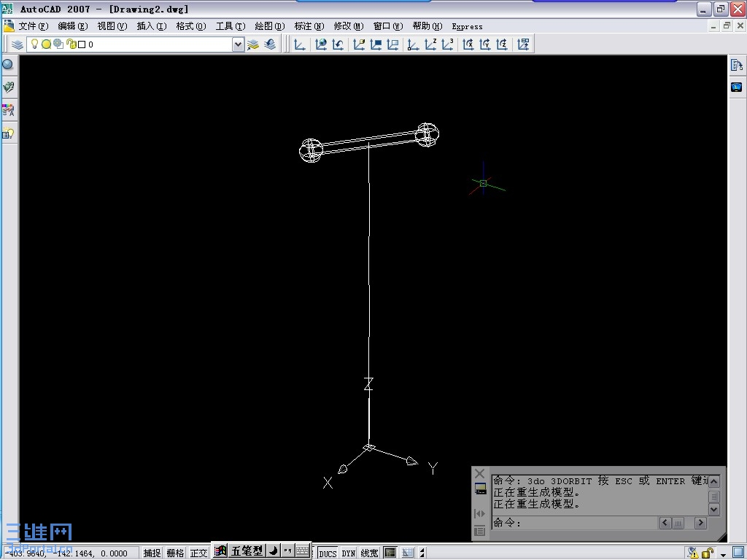Open the status bar menu arrow

tap(723, 554)
